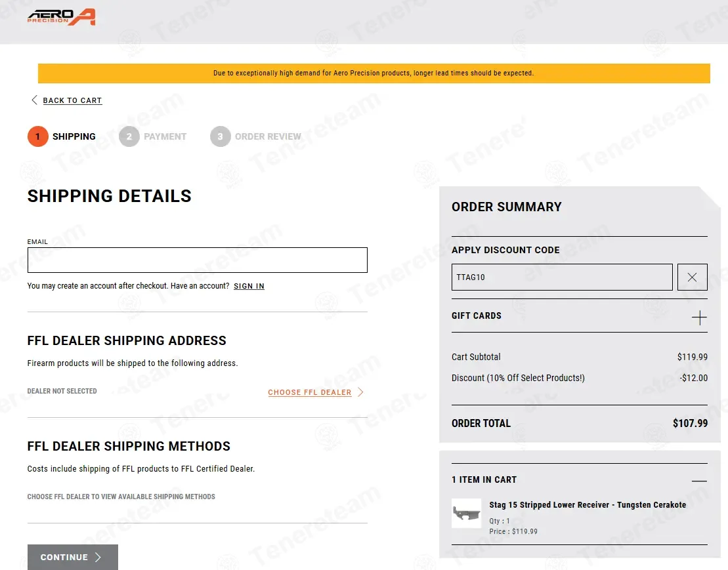
Task: Click the Sign In link
Action: point(249,286)
